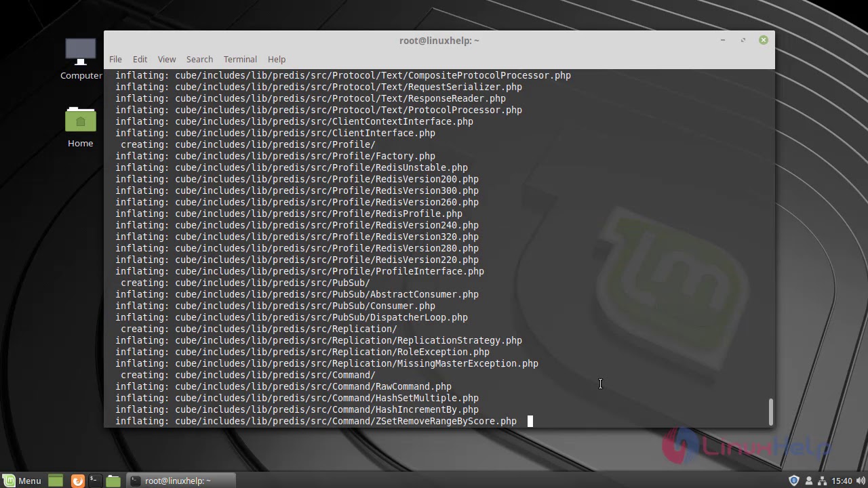Screen dimensions: 868x488
Task: Open the Search menu
Action: pos(199,59)
